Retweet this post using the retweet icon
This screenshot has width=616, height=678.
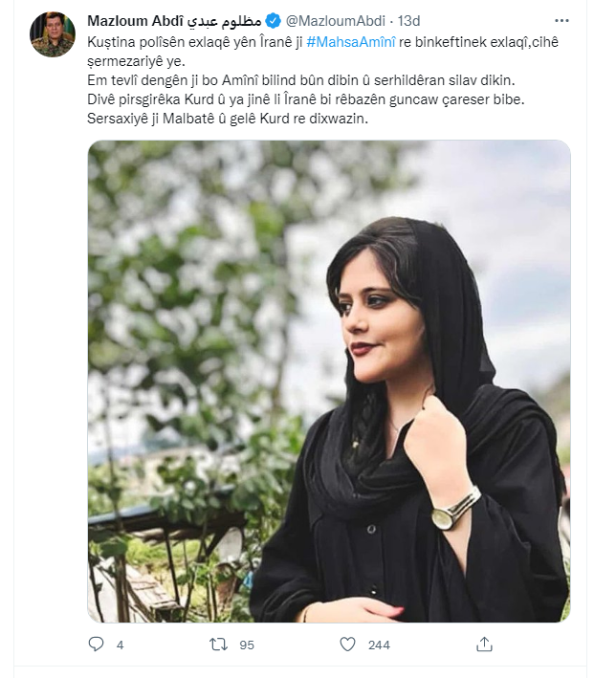[217, 645]
